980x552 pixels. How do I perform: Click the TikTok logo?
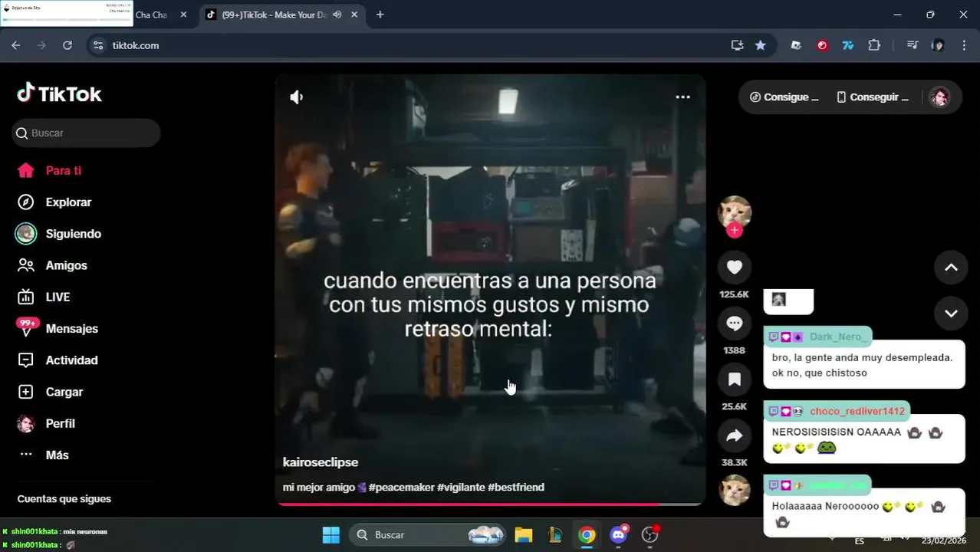coord(59,94)
